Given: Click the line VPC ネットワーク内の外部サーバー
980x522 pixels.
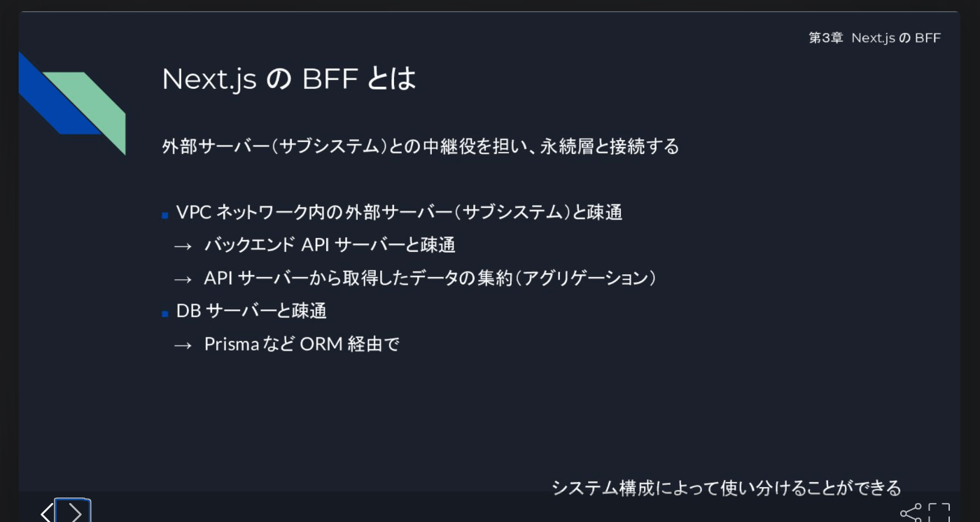Looking at the screenshot, I should pyautogui.click(x=399, y=212).
